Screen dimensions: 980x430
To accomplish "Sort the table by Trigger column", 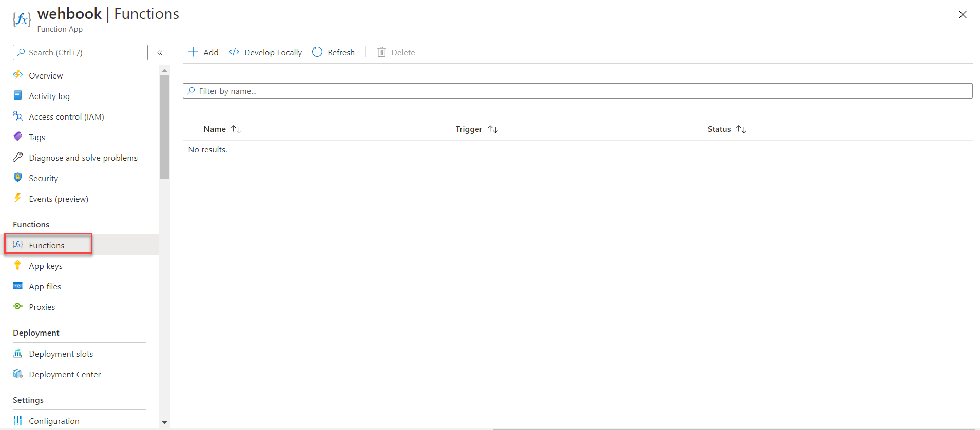I will 477,129.
